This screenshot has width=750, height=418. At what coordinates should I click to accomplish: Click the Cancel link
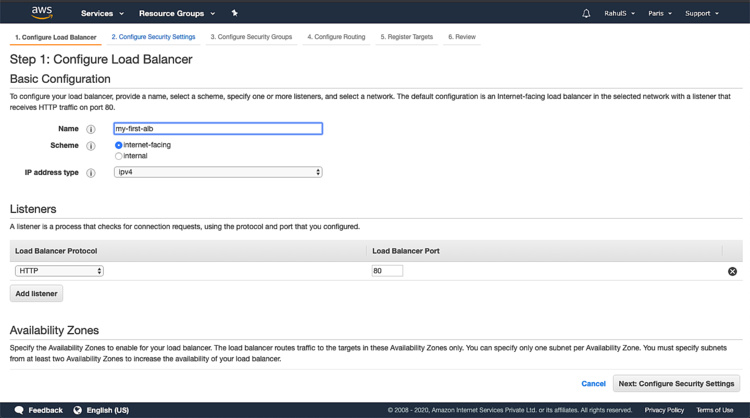tap(593, 383)
